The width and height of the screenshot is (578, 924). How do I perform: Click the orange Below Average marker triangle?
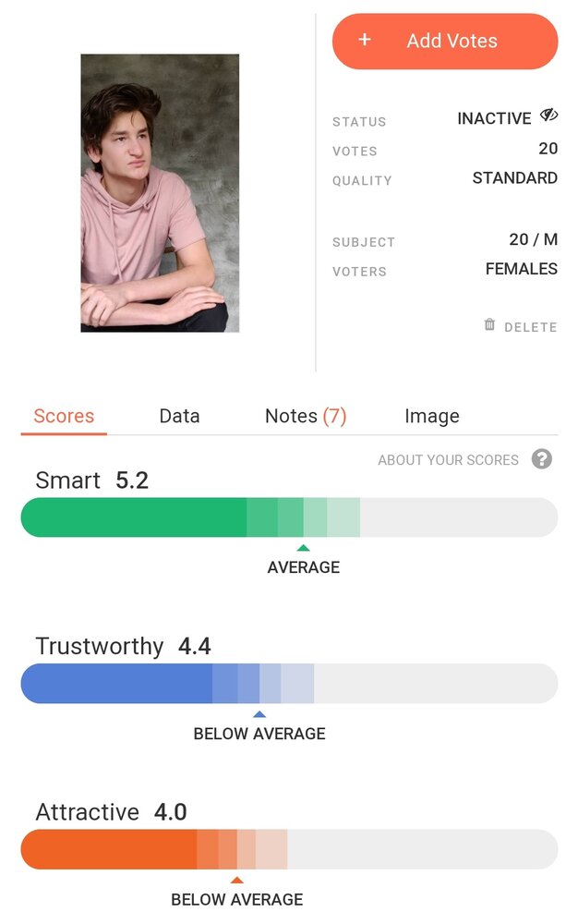tap(236, 880)
